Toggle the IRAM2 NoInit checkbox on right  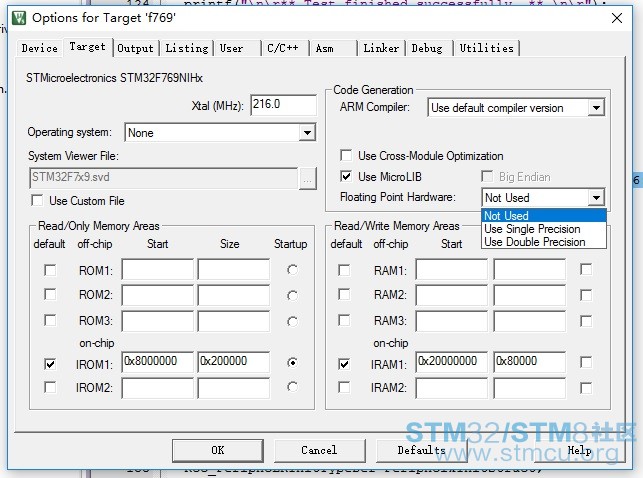(586, 388)
